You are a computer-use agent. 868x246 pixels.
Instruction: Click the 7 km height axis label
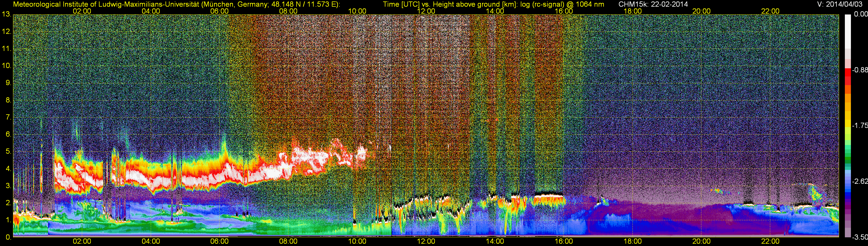8,117
